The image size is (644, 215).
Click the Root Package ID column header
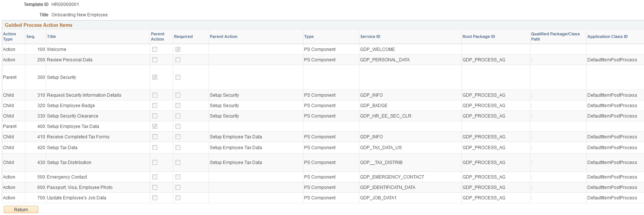(479, 37)
